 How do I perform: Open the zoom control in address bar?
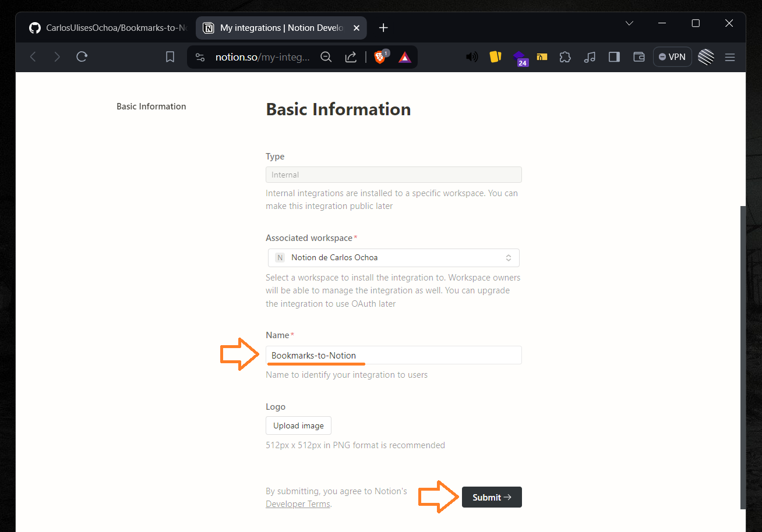coord(326,57)
